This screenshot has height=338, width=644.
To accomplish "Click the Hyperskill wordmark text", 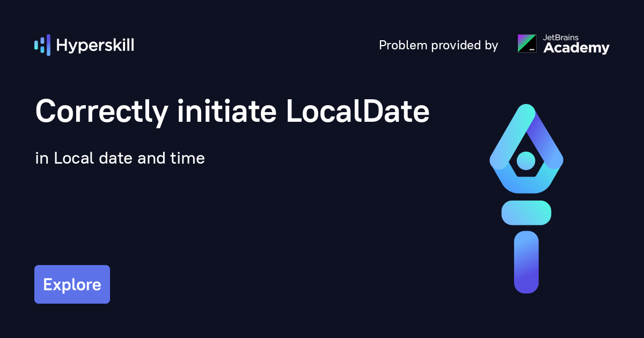I will [x=95, y=46].
